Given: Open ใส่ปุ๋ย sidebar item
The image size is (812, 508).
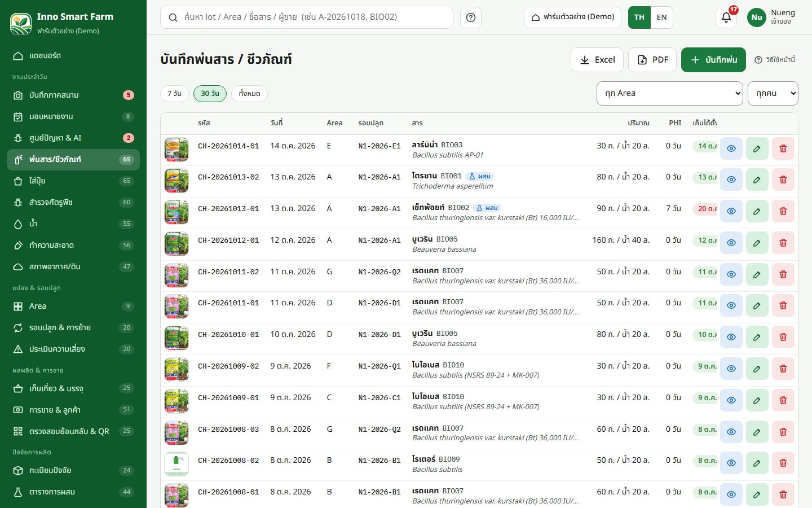Looking at the screenshot, I should [x=73, y=181].
